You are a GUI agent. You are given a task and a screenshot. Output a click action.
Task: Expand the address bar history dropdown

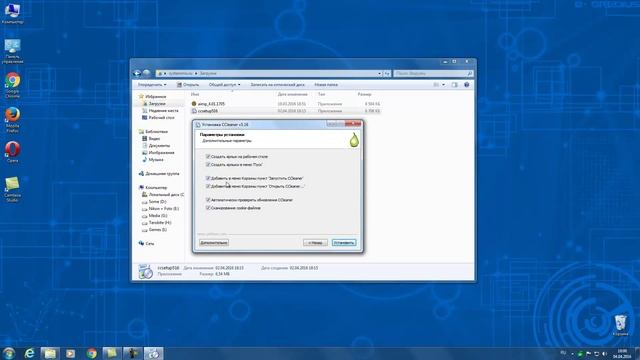(380, 73)
